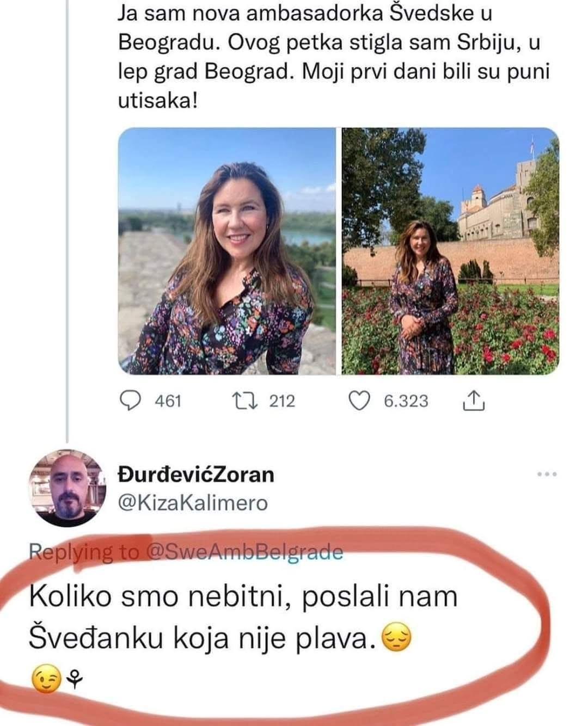Click the 212 retweets count
This screenshot has width=588, height=726.
tap(282, 402)
